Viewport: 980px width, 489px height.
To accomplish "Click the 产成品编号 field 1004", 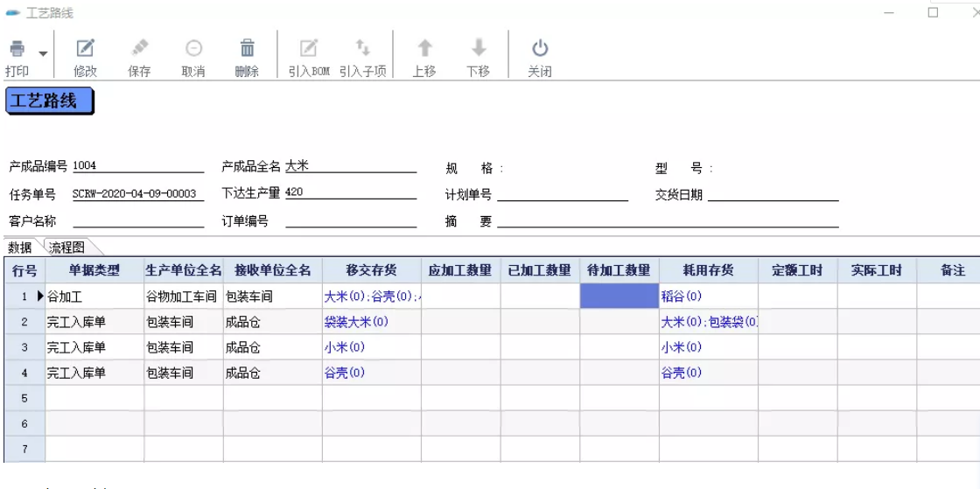I will tap(138, 166).
